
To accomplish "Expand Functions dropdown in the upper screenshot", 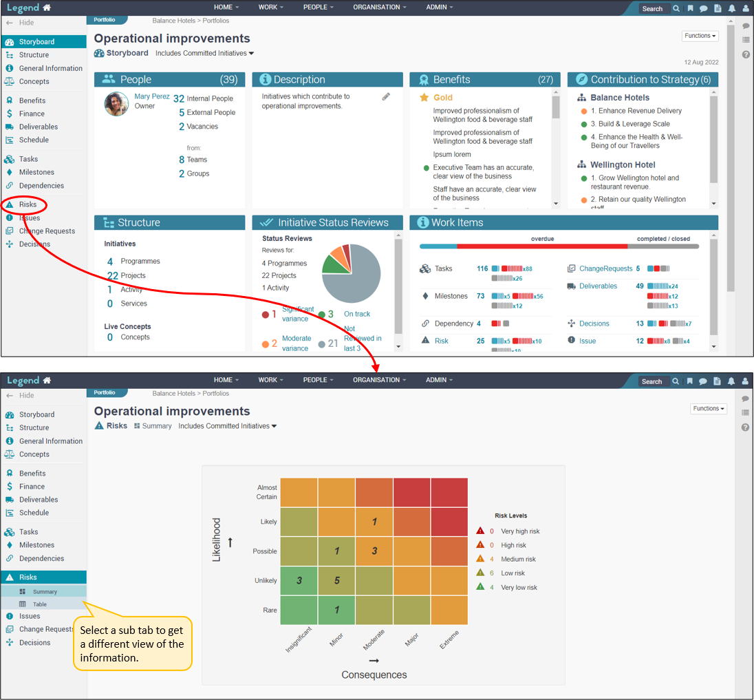I will 700,36.
